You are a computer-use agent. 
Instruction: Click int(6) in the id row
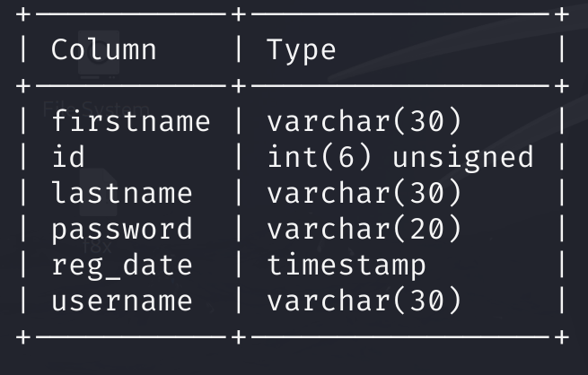pos(319,157)
